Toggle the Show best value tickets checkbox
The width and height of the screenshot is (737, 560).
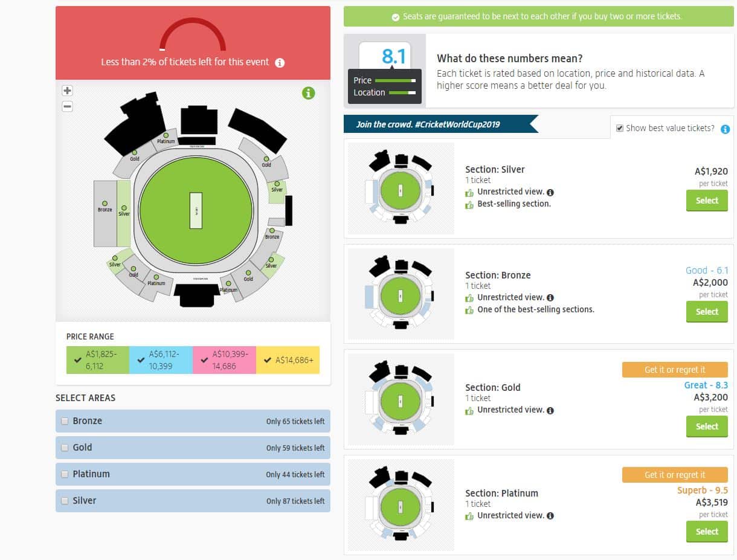pyautogui.click(x=619, y=128)
